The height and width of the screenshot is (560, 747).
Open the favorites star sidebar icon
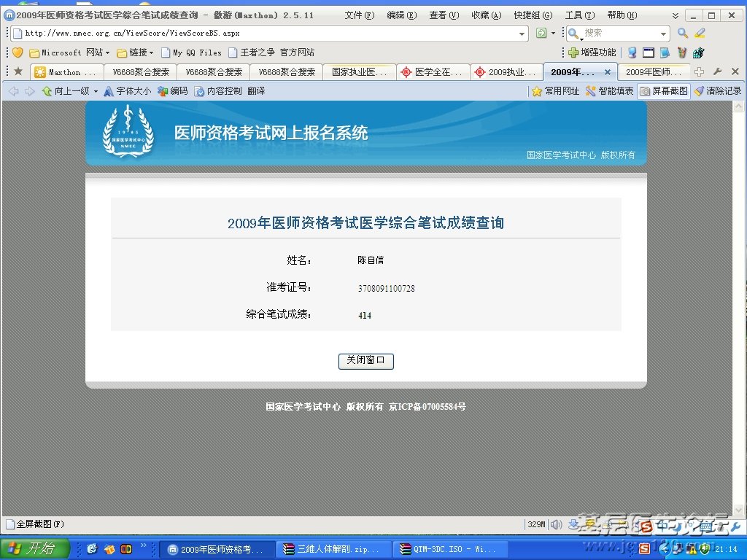(x=18, y=71)
